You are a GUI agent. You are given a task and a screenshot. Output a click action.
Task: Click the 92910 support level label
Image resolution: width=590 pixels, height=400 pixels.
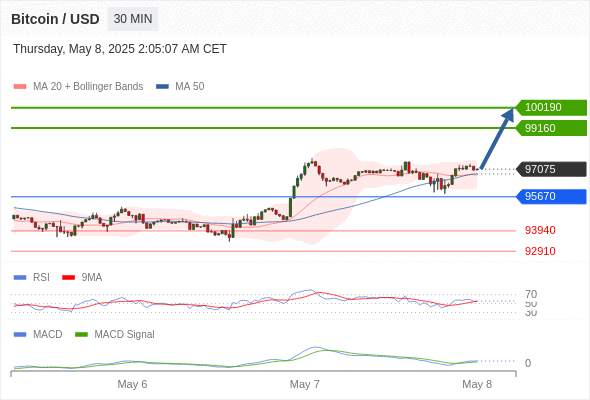[540, 251]
